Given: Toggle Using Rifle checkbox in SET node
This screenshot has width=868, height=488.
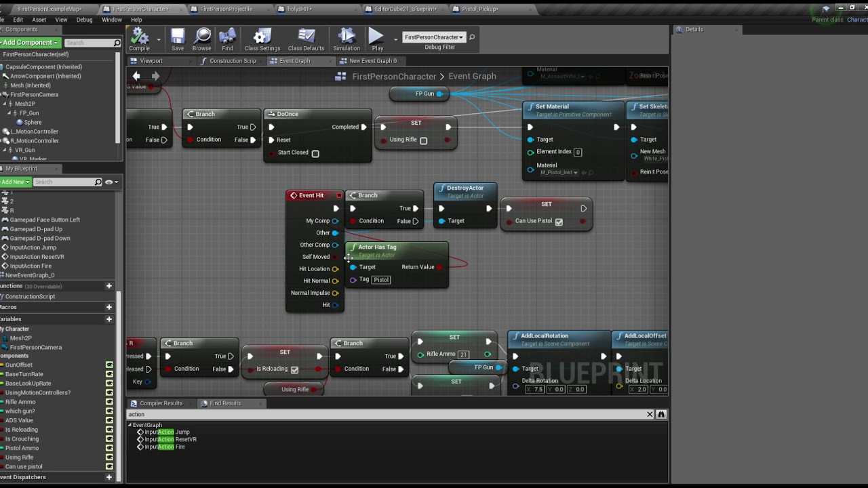Looking at the screenshot, I should [x=423, y=140].
